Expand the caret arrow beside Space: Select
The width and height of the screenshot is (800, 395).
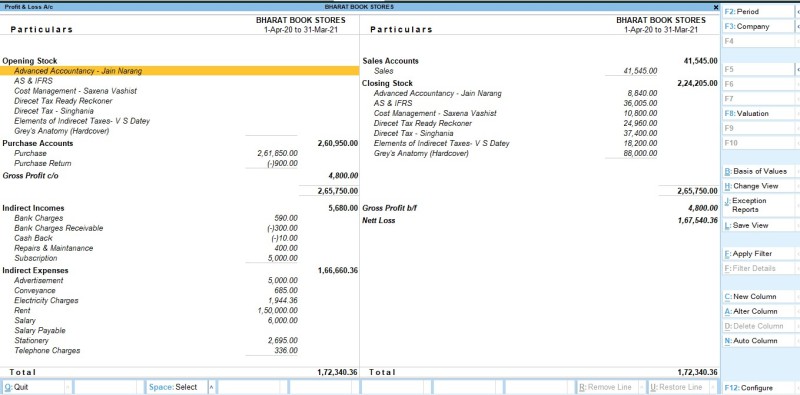tap(212, 387)
